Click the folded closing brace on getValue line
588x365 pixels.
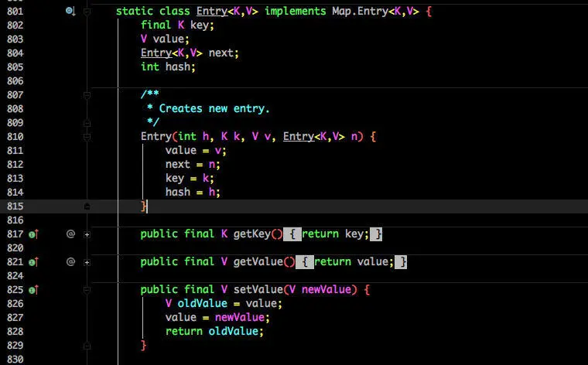coord(401,262)
